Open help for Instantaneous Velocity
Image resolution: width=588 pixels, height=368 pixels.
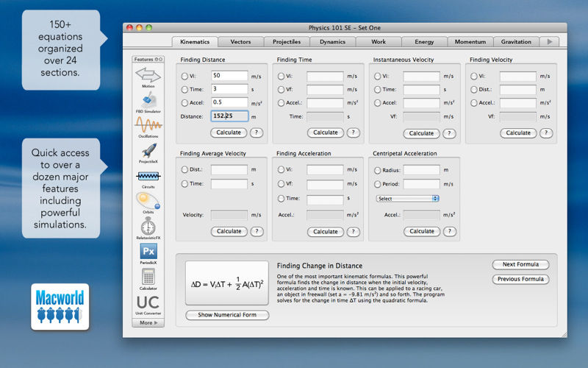pyautogui.click(x=449, y=133)
